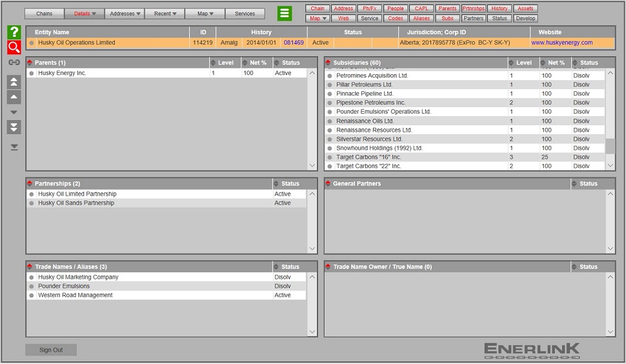The width and height of the screenshot is (626, 364).
Task: Open the gray Map dropdown in top bar
Action: coord(205,14)
